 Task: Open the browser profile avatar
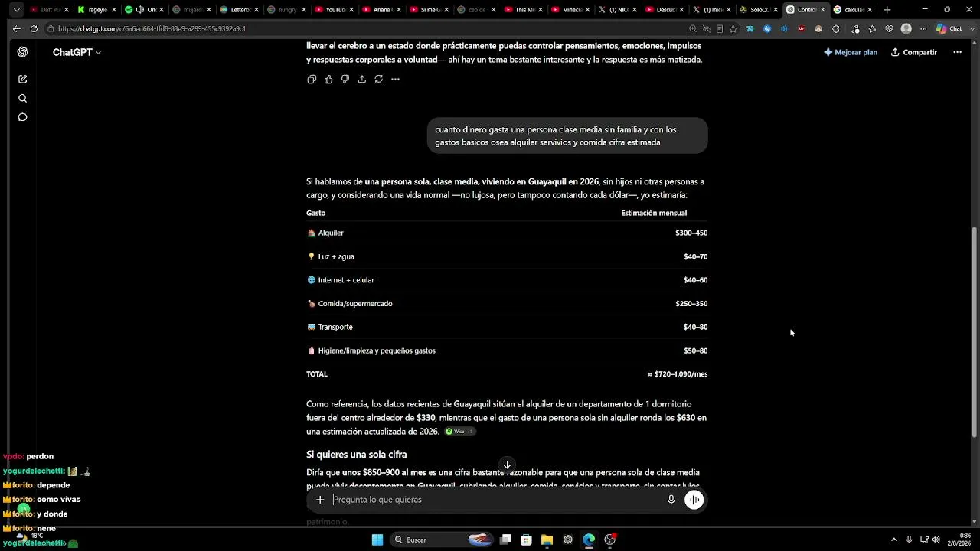click(906, 28)
